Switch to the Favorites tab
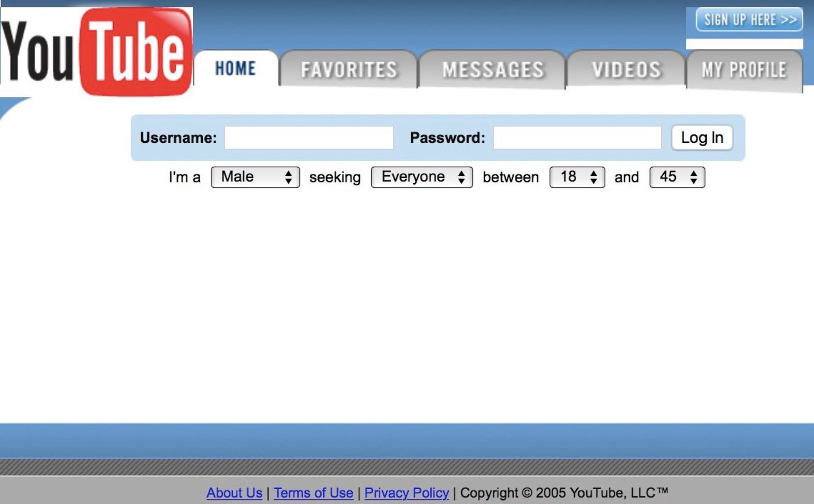 (x=349, y=69)
